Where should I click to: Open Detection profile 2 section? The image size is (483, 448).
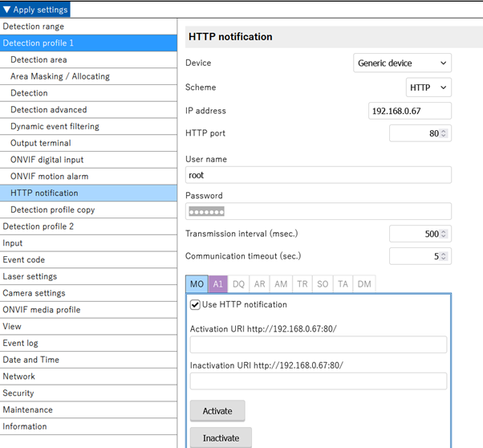38,226
